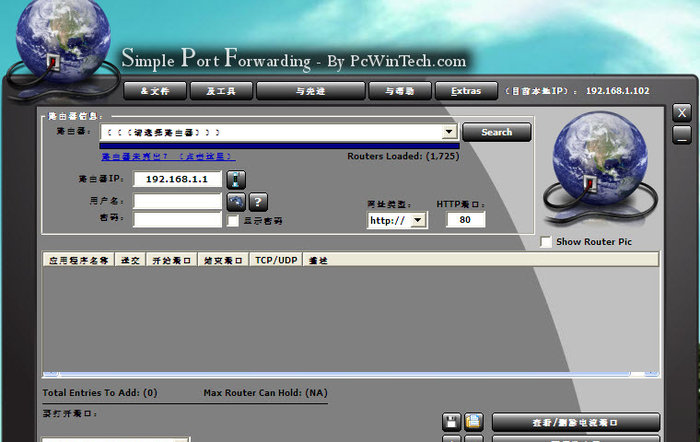Image resolution: width=700 pixels, height=442 pixels.
Task: Click the Search button next to router list
Action: tap(496, 132)
